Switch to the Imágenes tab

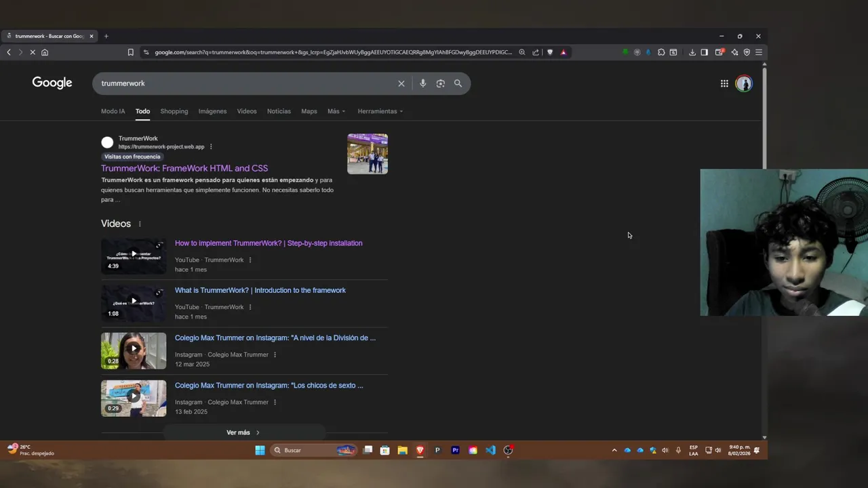click(213, 111)
